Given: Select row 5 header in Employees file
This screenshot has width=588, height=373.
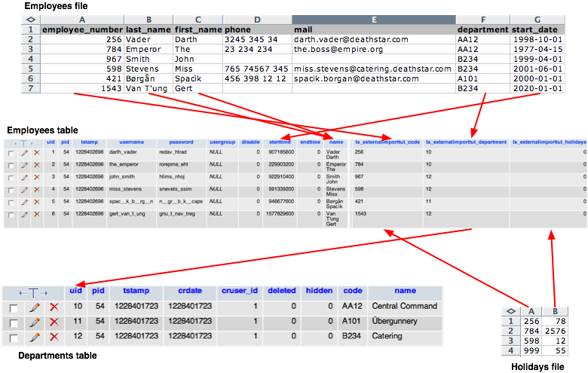Looking at the screenshot, I should pos(30,78).
